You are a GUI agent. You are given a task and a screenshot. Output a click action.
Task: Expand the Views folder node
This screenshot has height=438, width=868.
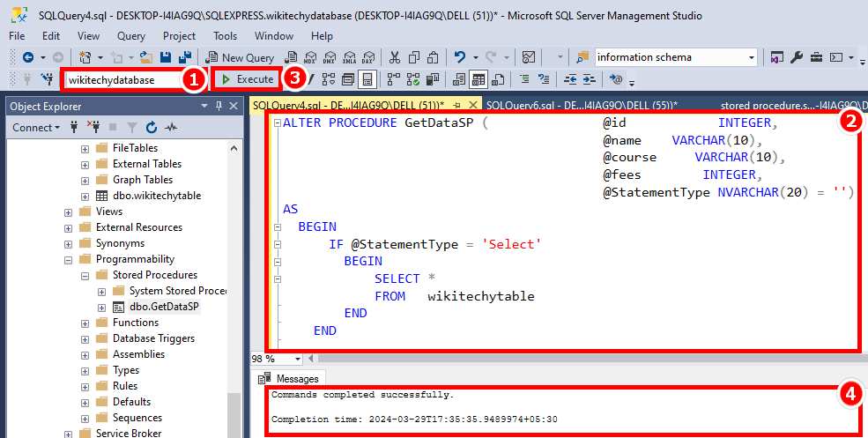69,212
